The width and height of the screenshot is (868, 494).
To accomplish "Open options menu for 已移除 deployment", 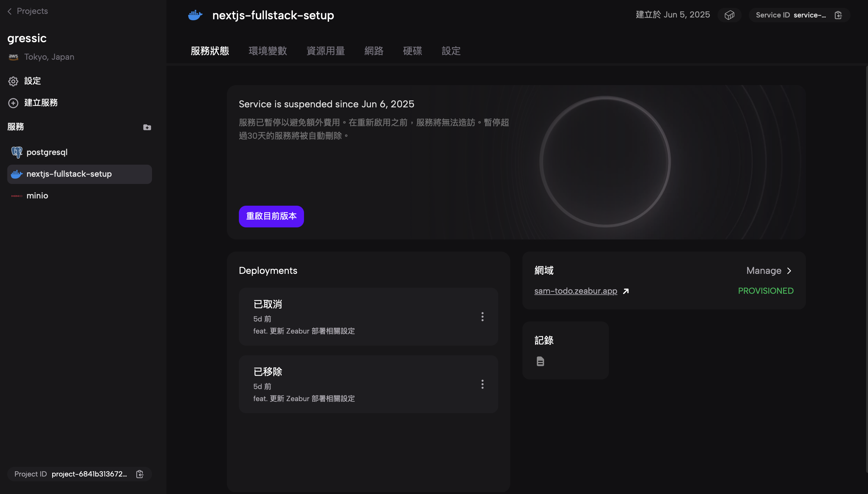I will [482, 384].
